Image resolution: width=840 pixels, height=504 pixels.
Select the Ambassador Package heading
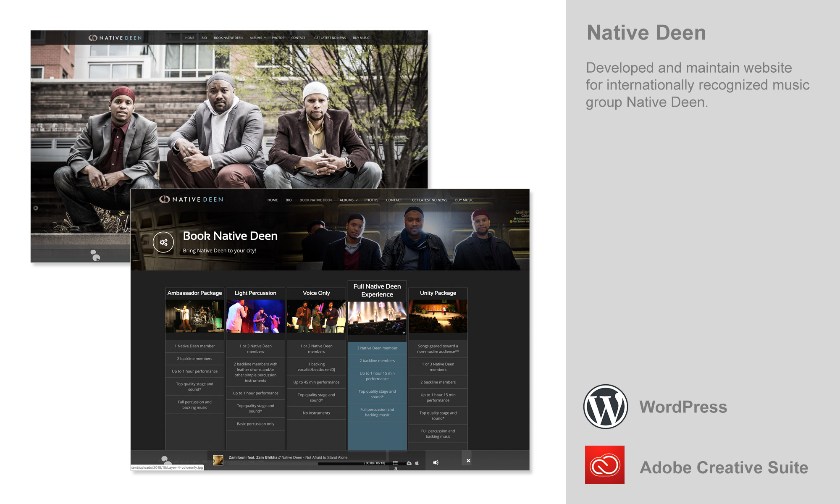(194, 293)
